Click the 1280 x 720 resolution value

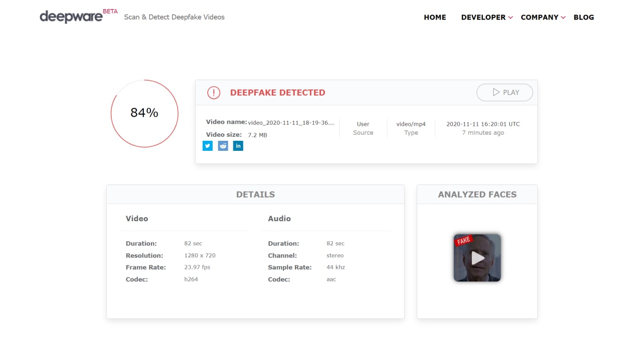pos(200,255)
